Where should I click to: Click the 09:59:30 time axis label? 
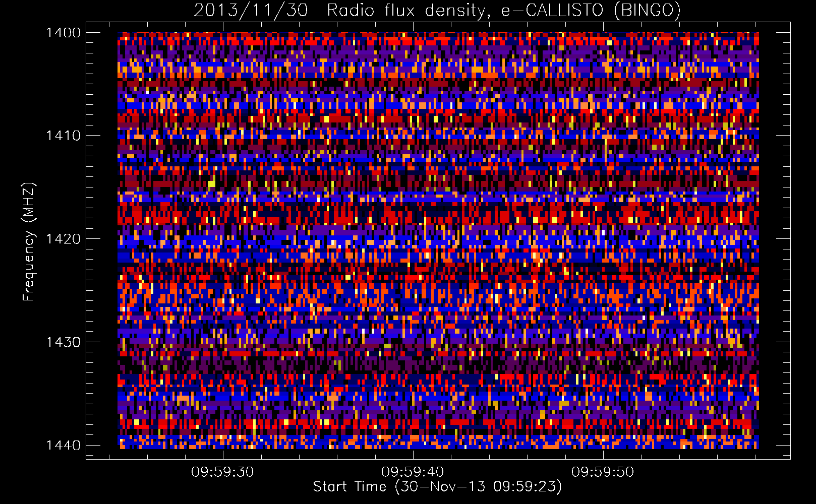tap(222, 472)
